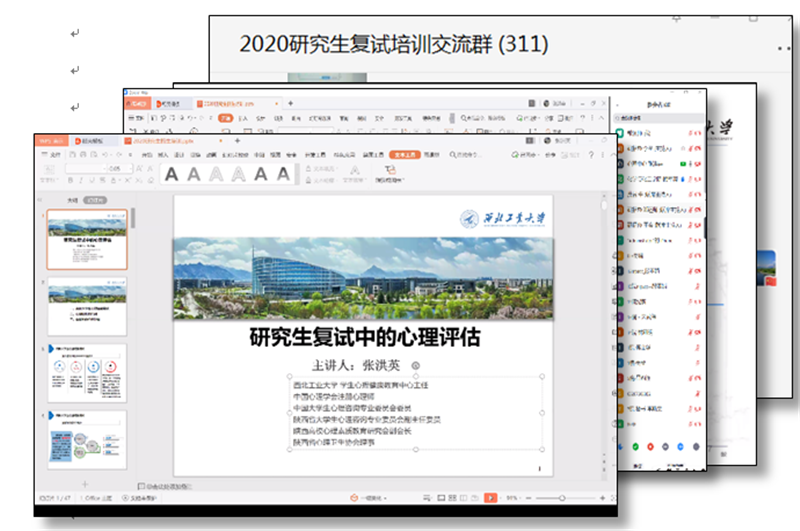
Task: Open the File menu dropdown in WPS
Action: (54, 155)
